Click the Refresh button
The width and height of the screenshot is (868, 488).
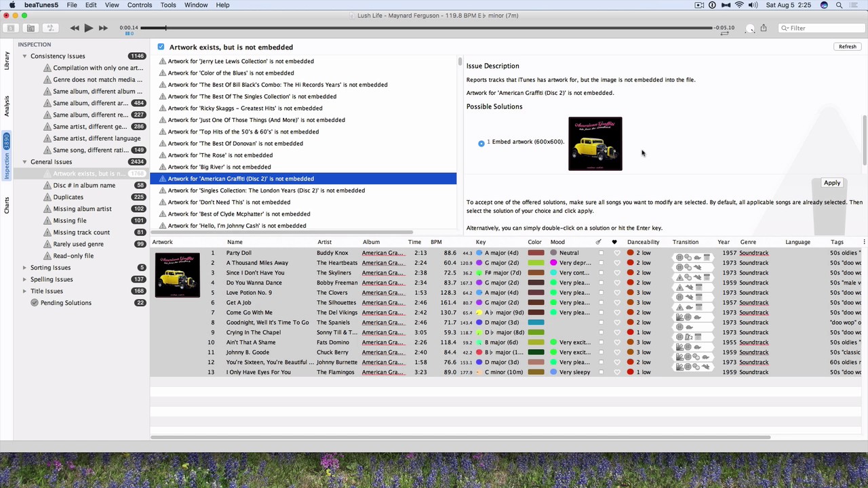click(x=848, y=46)
